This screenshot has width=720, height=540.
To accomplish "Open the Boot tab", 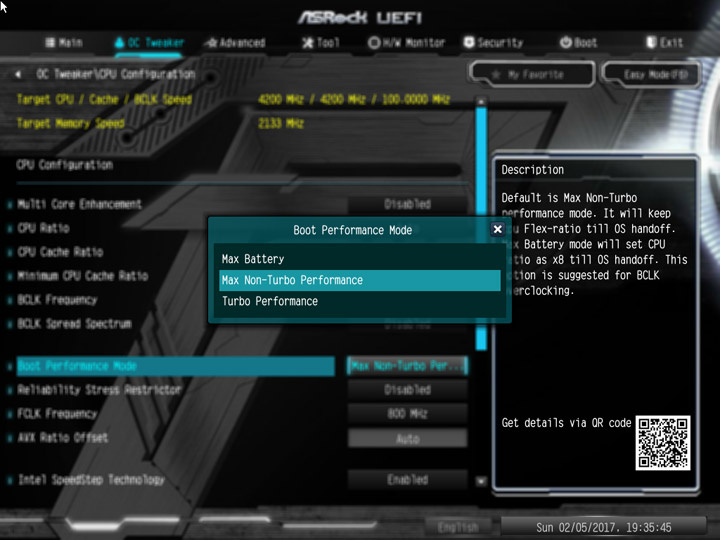I will pos(579,43).
